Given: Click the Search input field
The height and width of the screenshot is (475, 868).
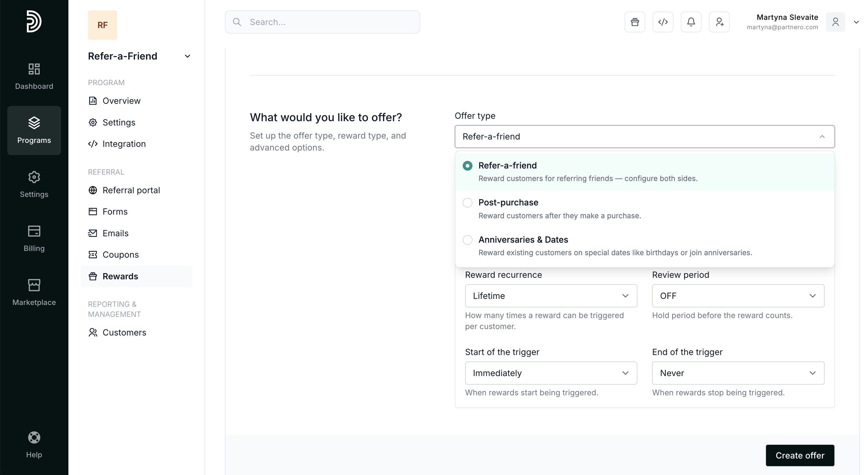Looking at the screenshot, I should [x=322, y=22].
